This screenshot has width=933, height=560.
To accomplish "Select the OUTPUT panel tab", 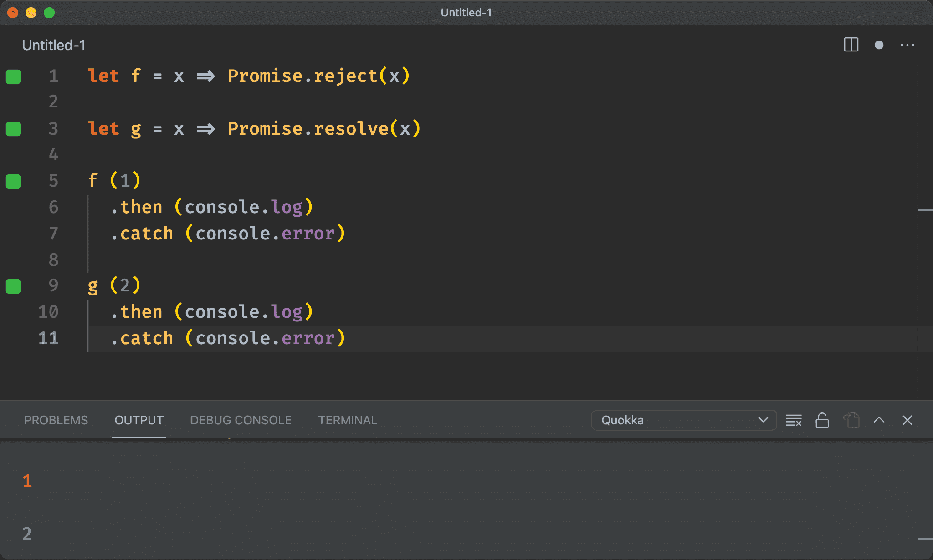I will [x=139, y=420].
